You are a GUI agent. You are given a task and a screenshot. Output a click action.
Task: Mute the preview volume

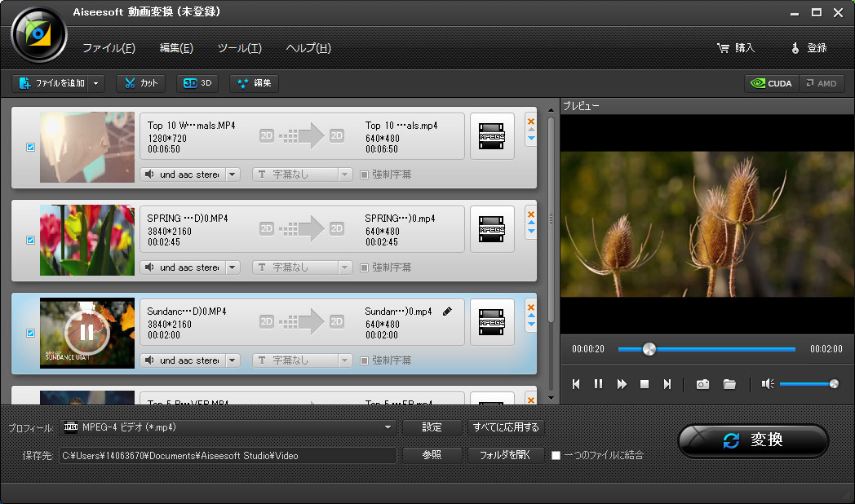[768, 384]
